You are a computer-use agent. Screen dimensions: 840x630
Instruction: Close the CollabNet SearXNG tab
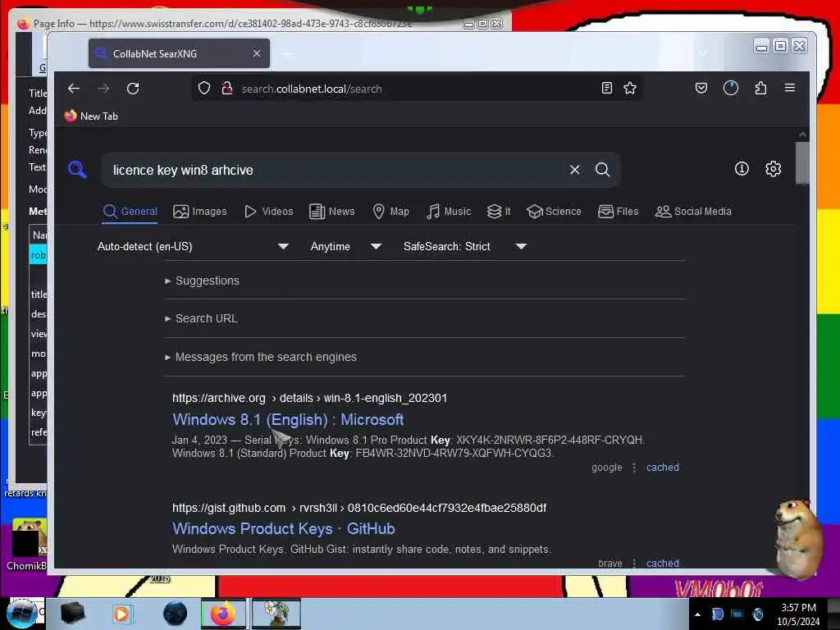click(x=257, y=53)
